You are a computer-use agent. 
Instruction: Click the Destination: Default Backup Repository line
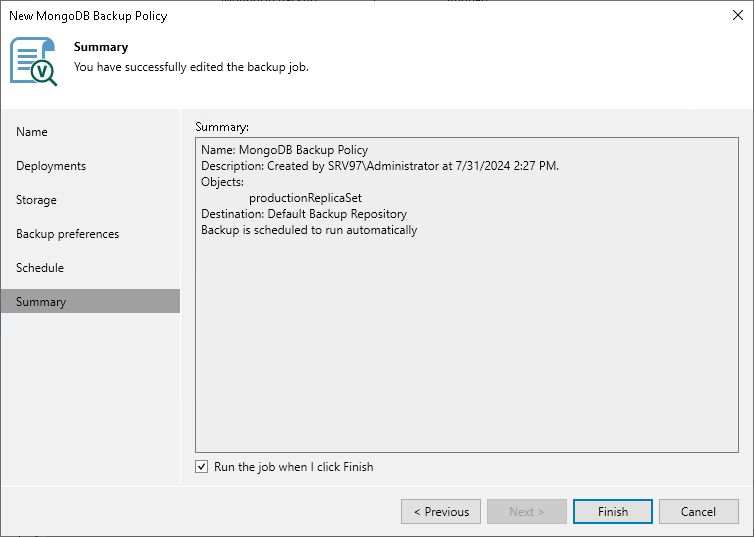(x=304, y=214)
